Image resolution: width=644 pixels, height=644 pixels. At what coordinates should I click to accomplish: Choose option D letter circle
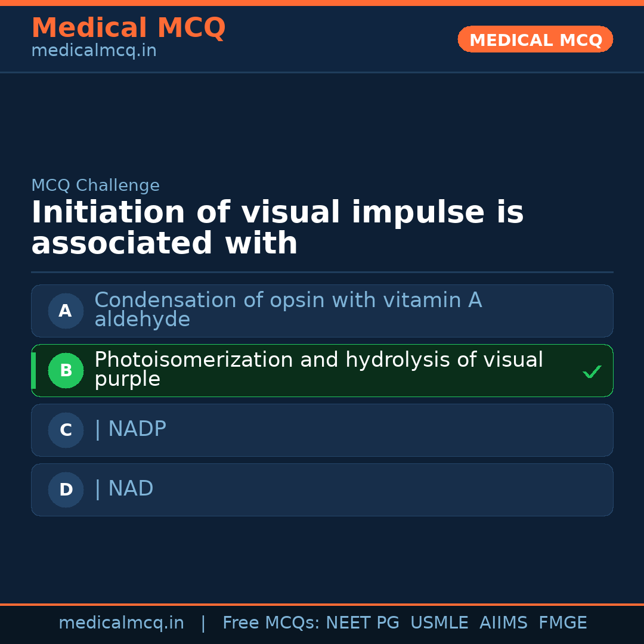pos(66,490)
